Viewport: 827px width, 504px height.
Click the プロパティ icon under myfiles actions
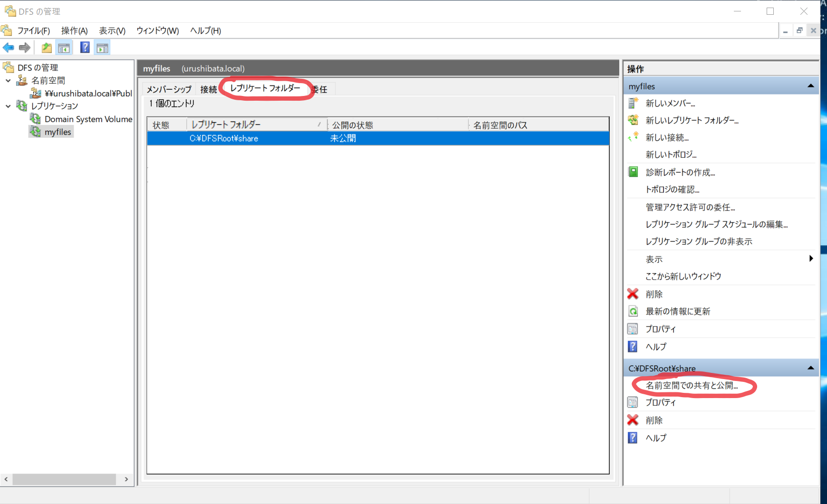(x=633, y=329)
